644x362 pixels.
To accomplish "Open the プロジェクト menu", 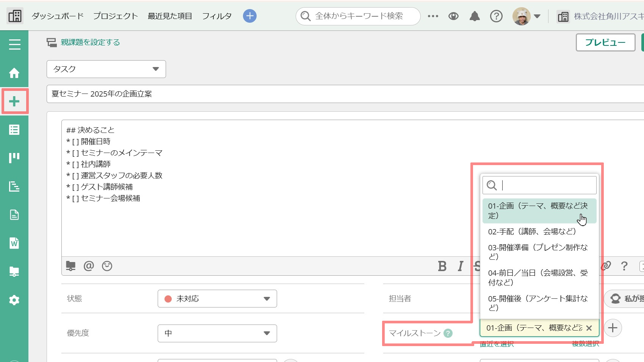I will [116, 16].
